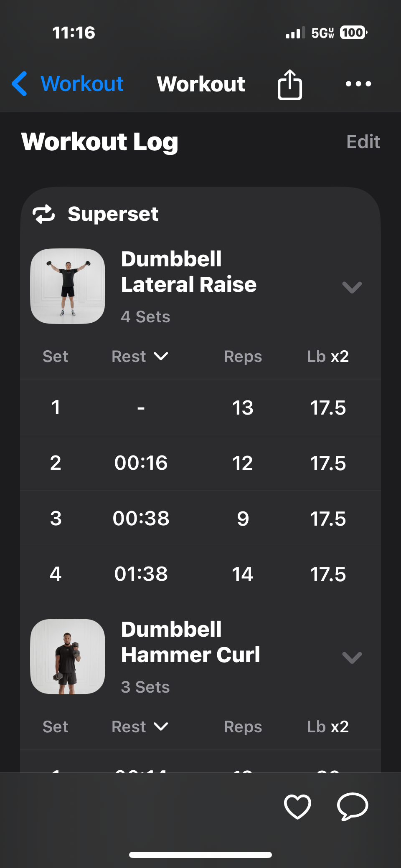Image resolution: width=401 pixels, height=868 pixels.
Task: Tap the blue back chevron arrow
Action: click(20, 84)
